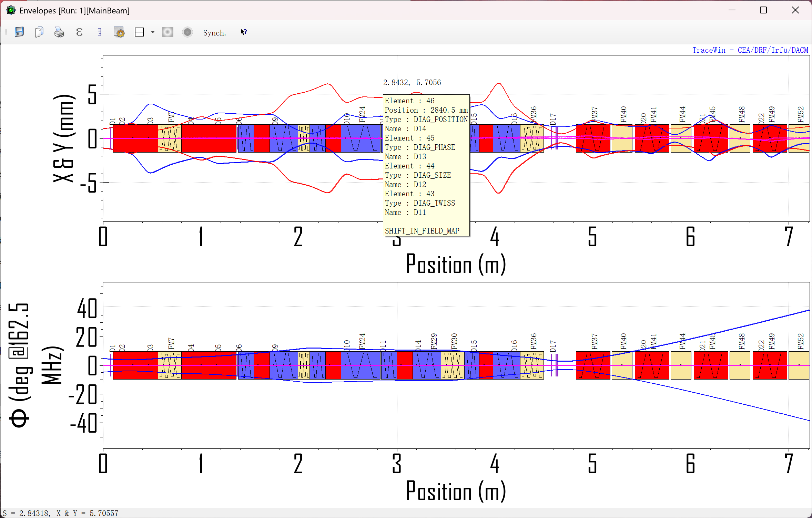The image size is (812, 518).
Task: Click the TraceWin app icon in title bar
Action: [x=11, y=10]
